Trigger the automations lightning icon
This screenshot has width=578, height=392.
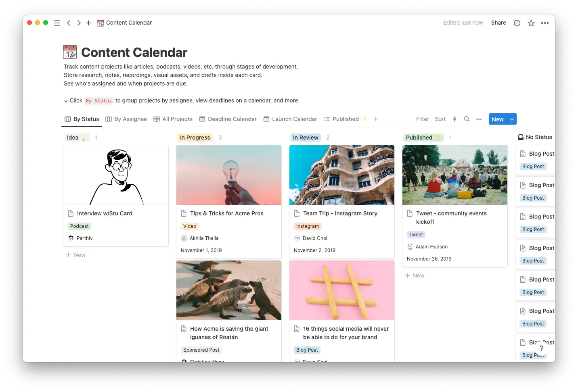(454, 119)
